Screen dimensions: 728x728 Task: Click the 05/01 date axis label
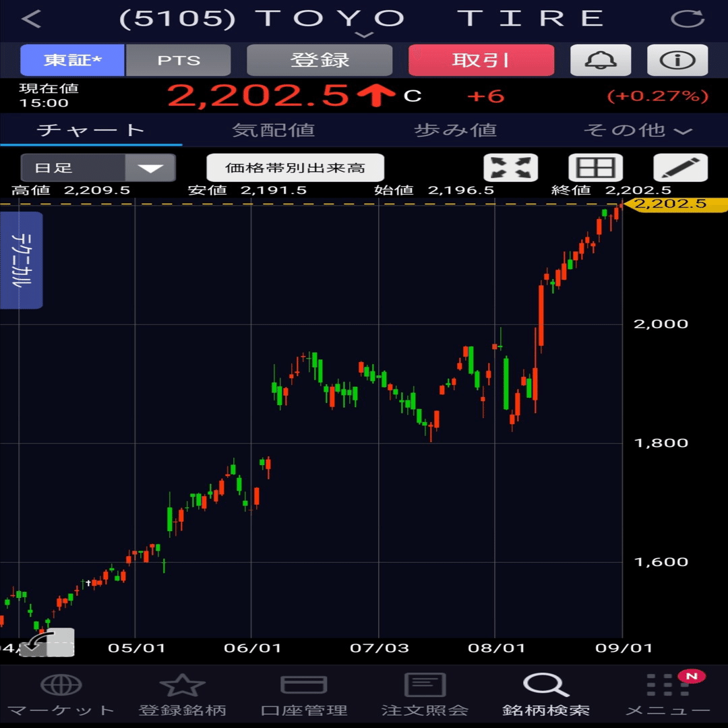[136, 648]
